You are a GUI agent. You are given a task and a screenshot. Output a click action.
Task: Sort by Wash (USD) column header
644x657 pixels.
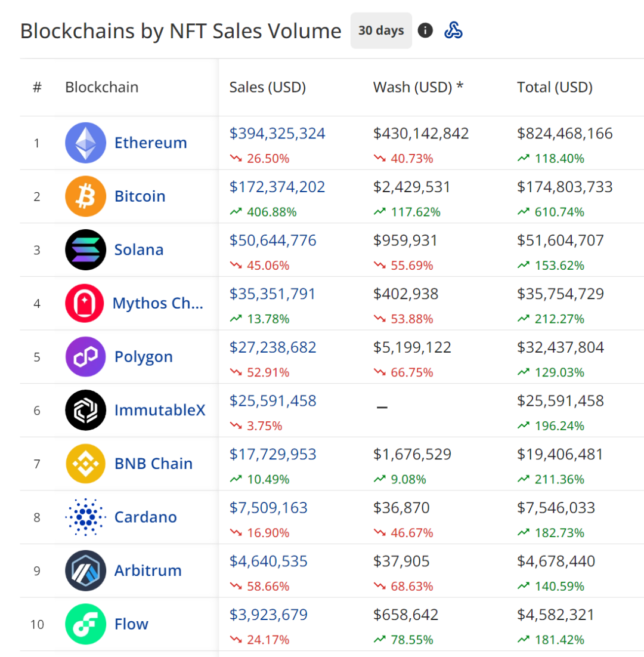[x=418, y=87]
